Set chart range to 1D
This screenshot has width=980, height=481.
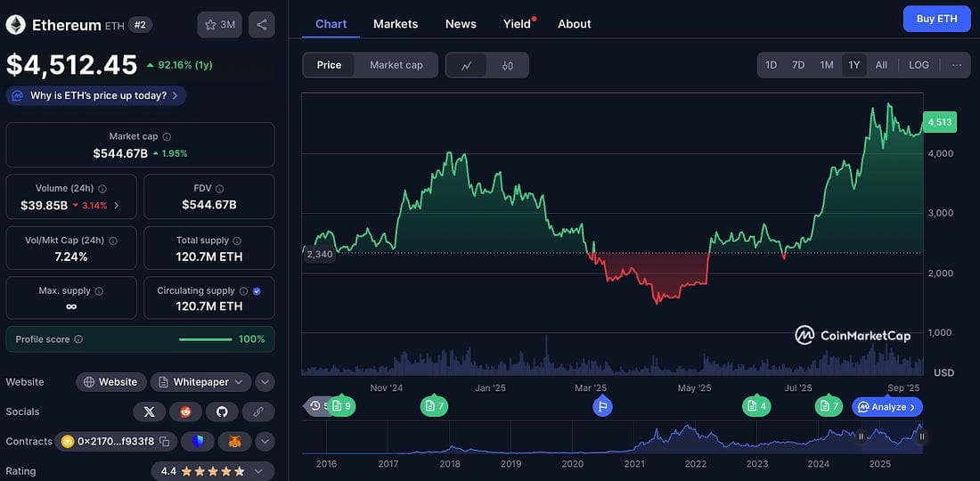pos(772,65)
